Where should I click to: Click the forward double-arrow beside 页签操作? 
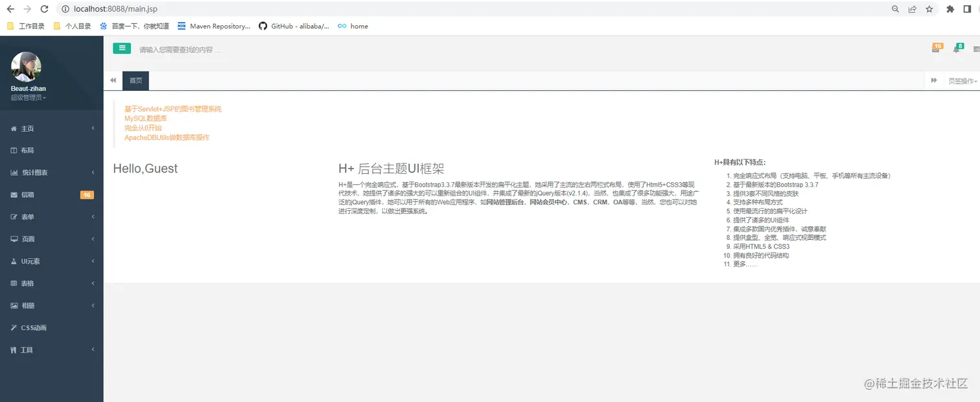[x=934, y=80]
